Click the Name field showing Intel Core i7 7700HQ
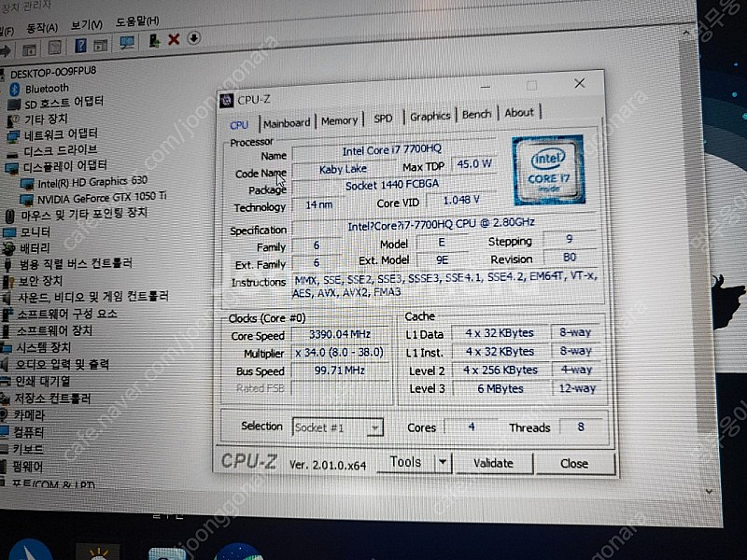Image resolution: width=747 pixels, height=560 pixels. (392, 150)
